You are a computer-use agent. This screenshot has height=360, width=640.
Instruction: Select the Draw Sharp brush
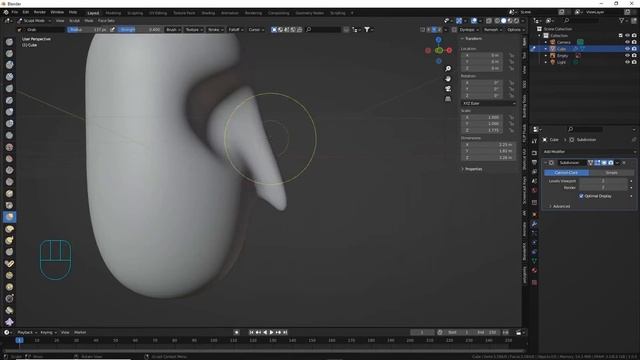tap(9, 53)
